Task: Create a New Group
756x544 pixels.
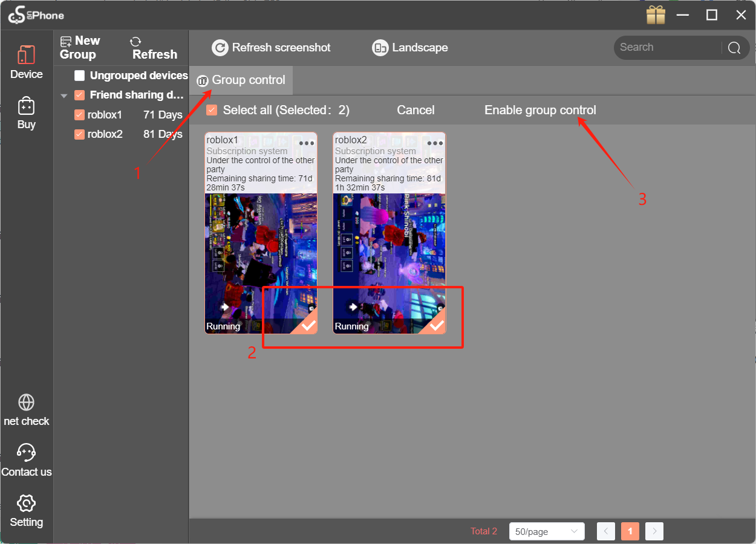Action: [x=80, y=48]
